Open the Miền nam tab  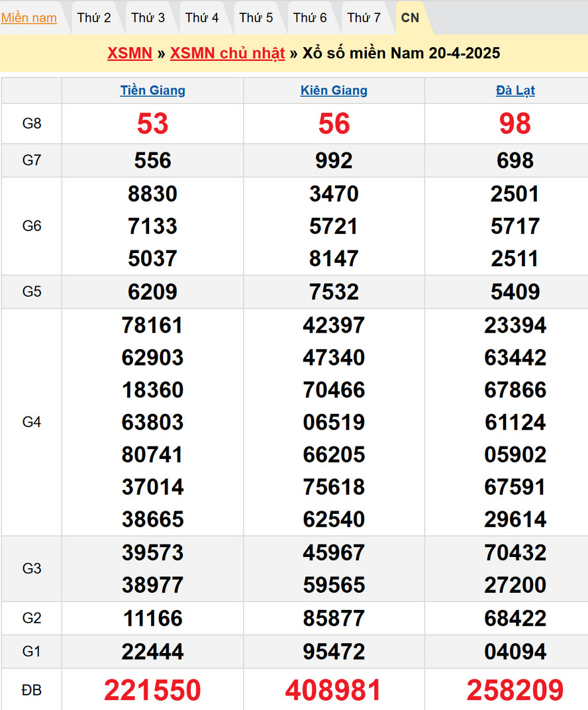coord(28,18)
